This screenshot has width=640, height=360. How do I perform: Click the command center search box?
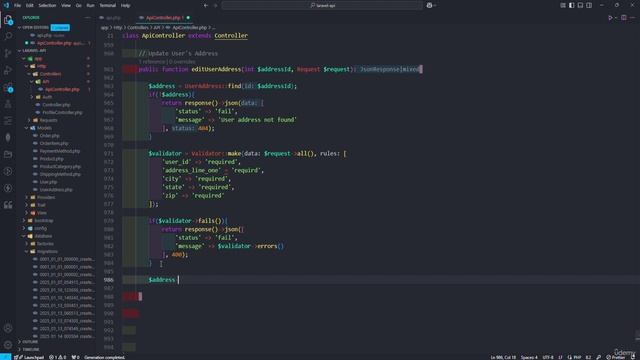coord(322,5)
